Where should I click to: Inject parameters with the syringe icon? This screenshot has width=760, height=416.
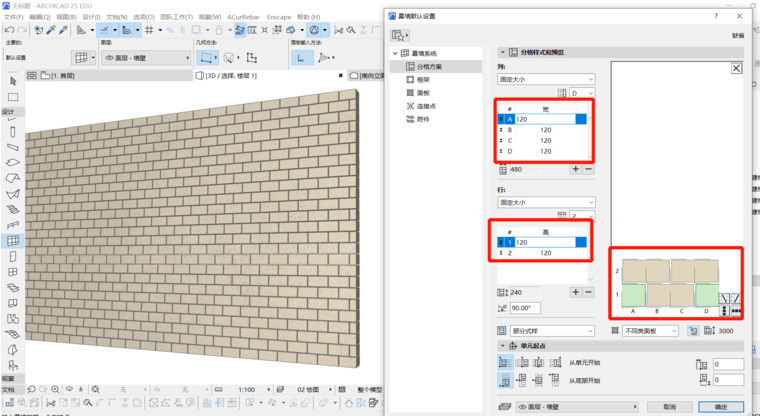tap(63, 30)
